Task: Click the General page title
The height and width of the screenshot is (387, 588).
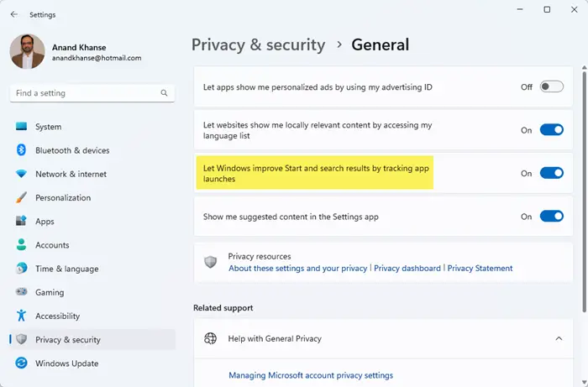Action: click(381, 45)
